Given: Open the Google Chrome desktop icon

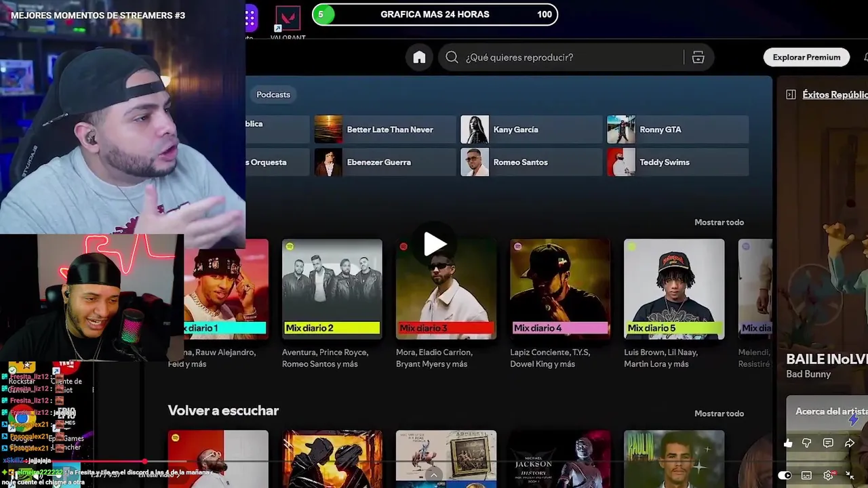Looking at the screenshot, I should (x=22, y=418).
